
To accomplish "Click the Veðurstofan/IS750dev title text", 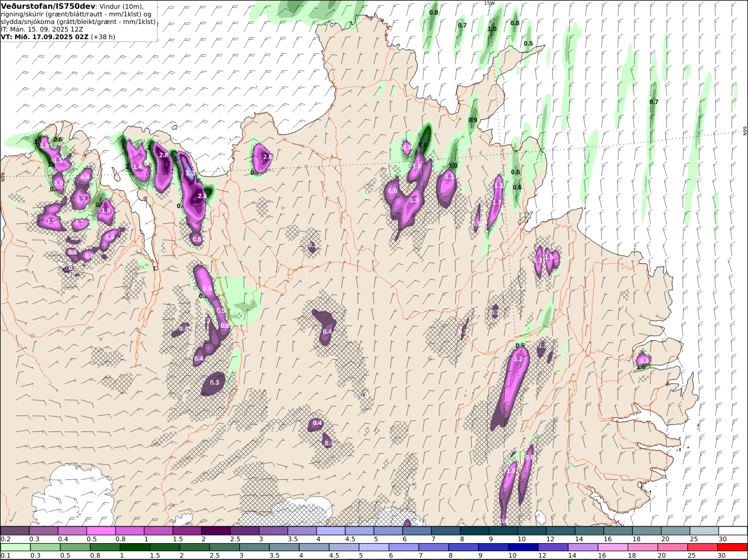I will pyautogui.click(x=49, y=6).
